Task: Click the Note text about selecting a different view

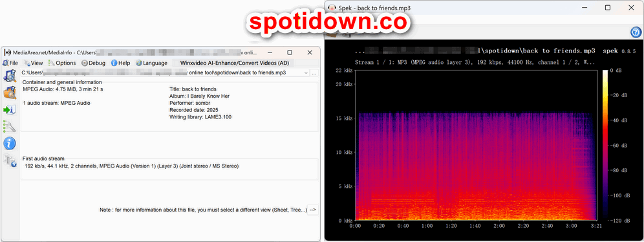Action: 203,210
